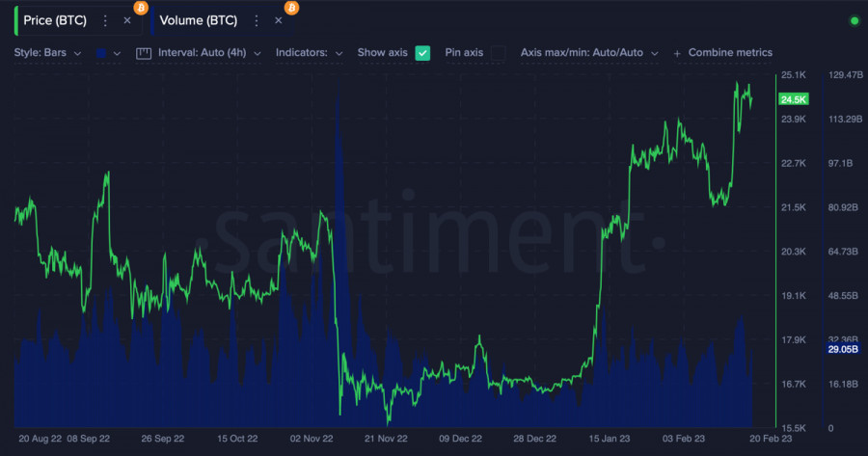Screen dimensions: 868x456
Task: Remove the Volume (BTC) metric
Action: point(279,20)
